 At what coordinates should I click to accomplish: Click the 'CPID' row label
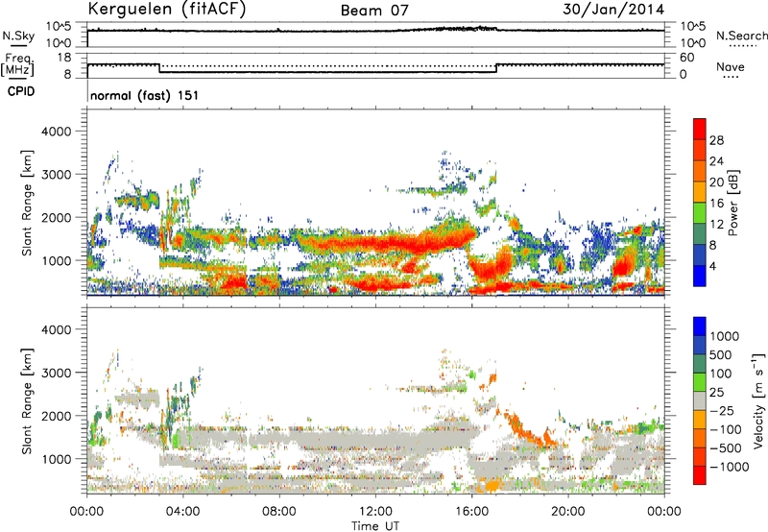click(21, 91)
